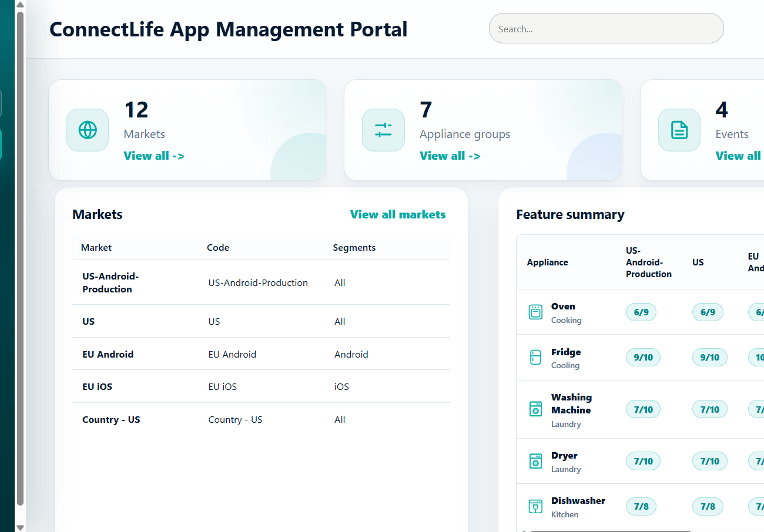Click the Oven appliance icon
The image size is (764, 532).
click(x=535, y=312)
